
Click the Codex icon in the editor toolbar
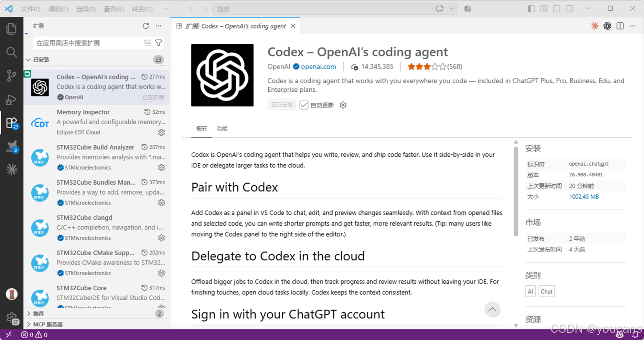pyautogui.click(x=607, y=26)
